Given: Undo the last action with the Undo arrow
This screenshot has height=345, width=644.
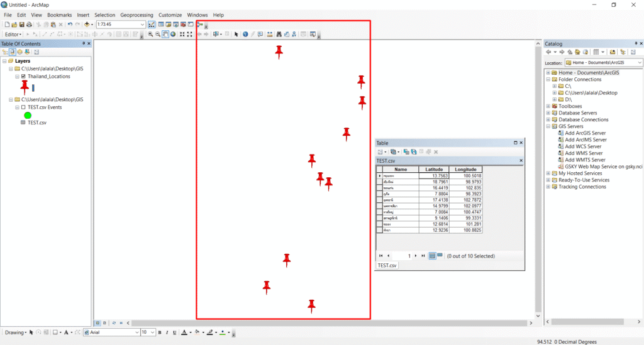Looking at the screenshot, I should pos(70,25).
